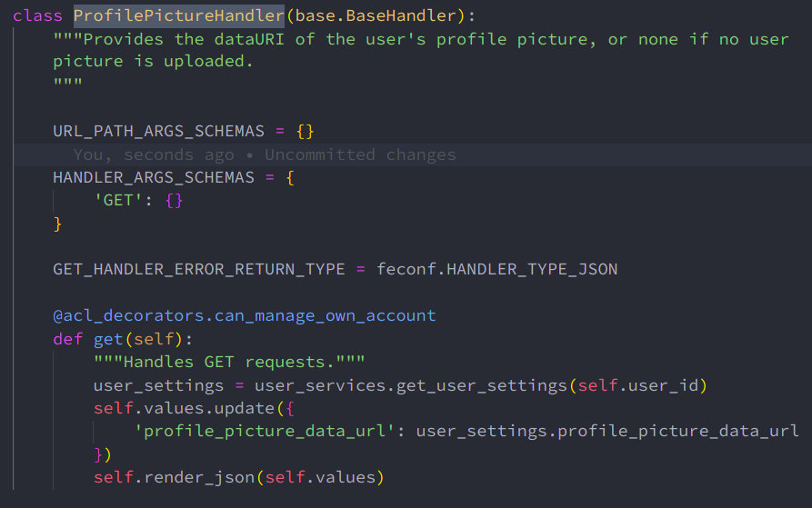Click GET_HANDLER_ERROR_RETURN_TYPE constant
This screenshot has width=812, height=508.
coord(199,269)
